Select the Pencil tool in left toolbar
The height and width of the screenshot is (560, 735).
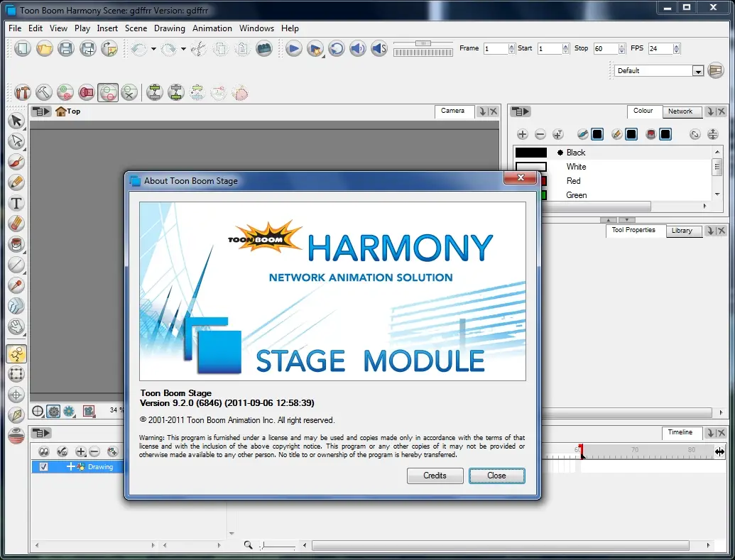[16, 182]
